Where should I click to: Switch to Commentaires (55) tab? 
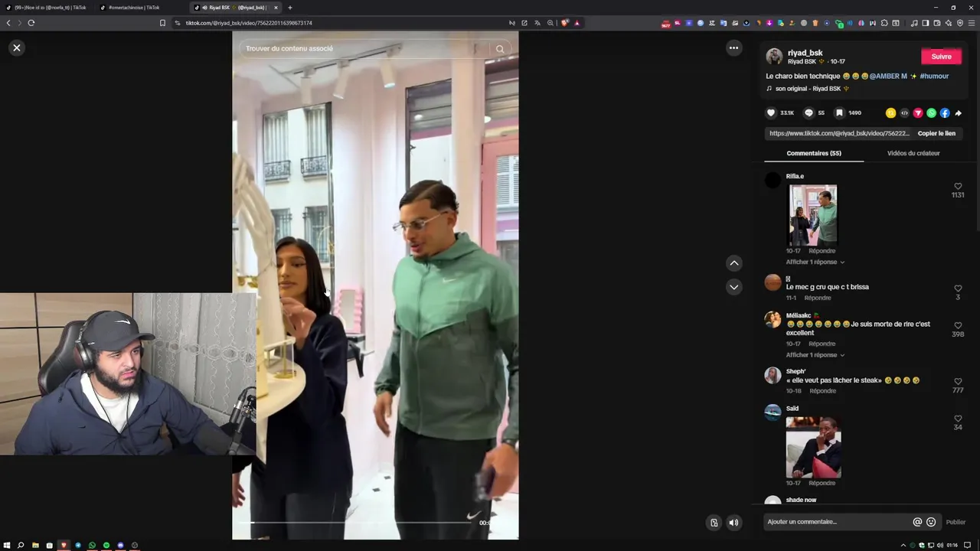pos(814,153)
